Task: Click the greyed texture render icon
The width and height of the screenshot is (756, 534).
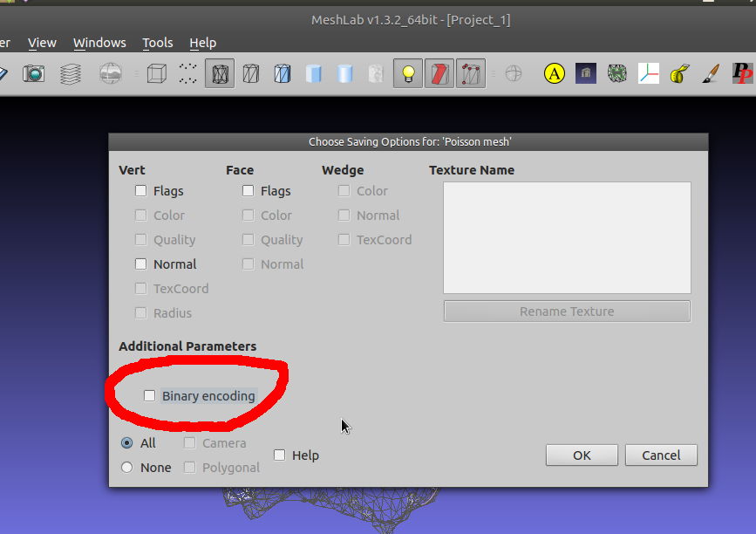Action: point(376,74)
